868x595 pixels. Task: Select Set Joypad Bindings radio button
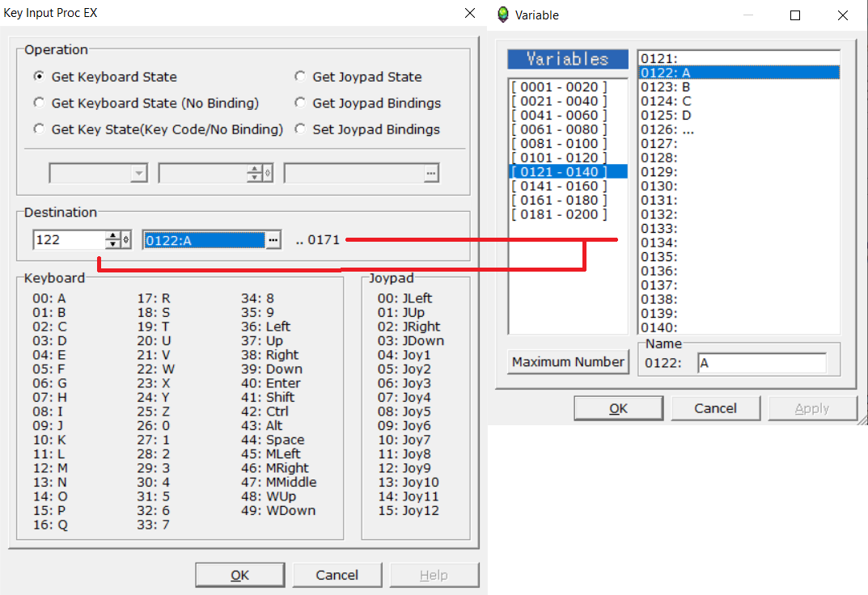coord(367,129)
